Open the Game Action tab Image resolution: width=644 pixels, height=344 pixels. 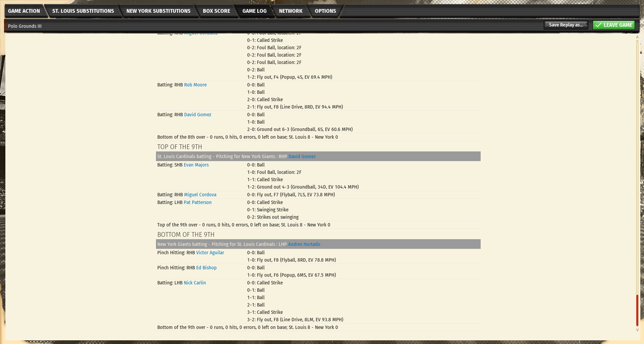click(x=24, y=11)
